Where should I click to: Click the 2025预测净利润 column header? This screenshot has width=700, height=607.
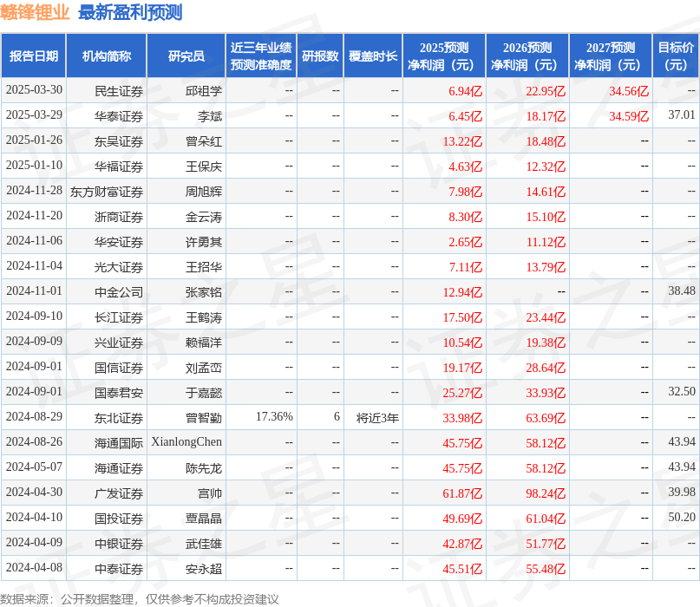444,55
